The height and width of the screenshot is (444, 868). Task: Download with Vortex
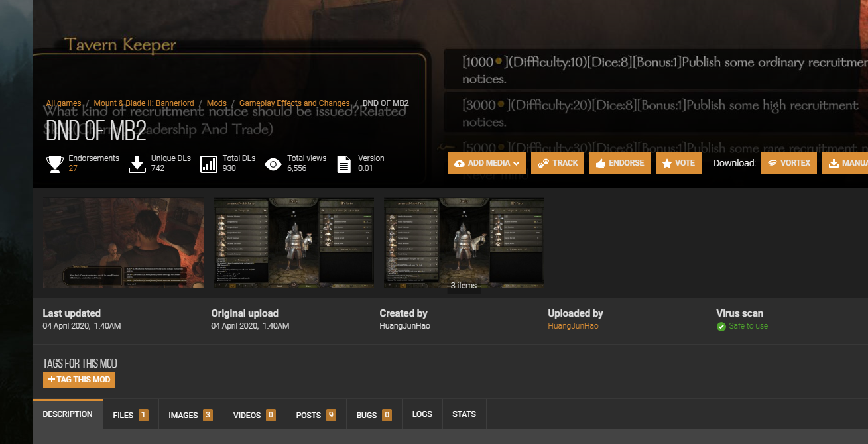[x=788, y=163]
